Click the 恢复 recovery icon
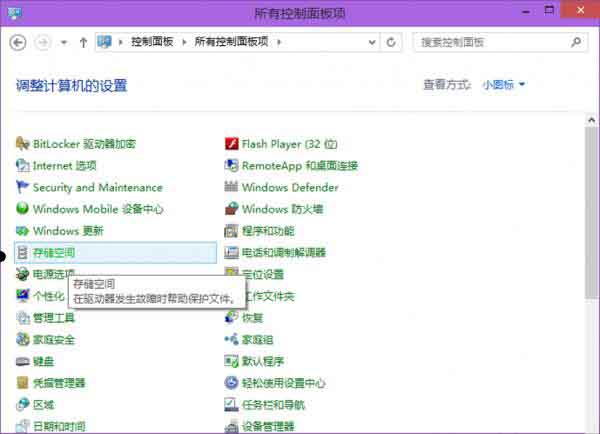Screen dimensions: 600x434 tap(232, 318)
